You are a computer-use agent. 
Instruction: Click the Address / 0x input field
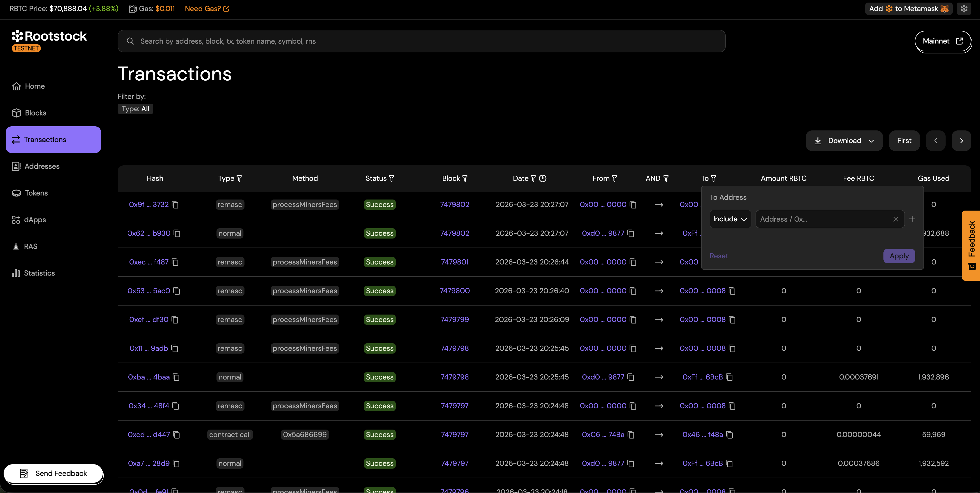click(x=818, y=219)
